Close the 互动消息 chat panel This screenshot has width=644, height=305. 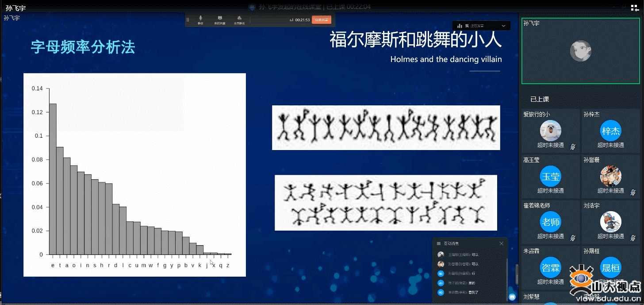click(502, 243)
